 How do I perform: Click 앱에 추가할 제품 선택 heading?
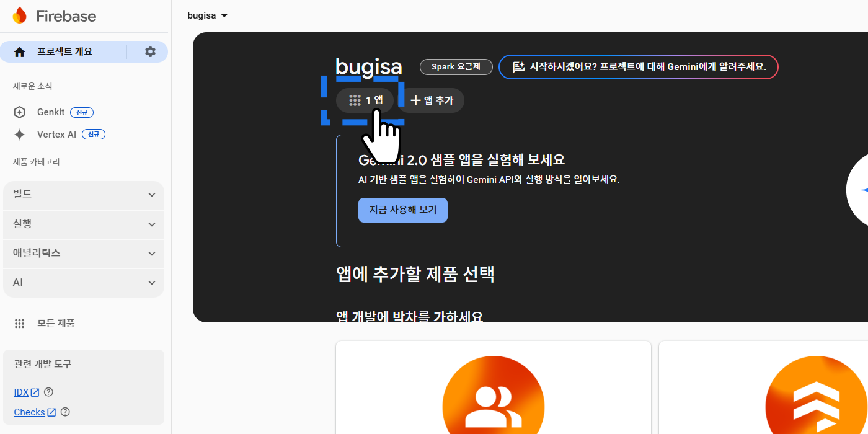(x=415, y=274)
